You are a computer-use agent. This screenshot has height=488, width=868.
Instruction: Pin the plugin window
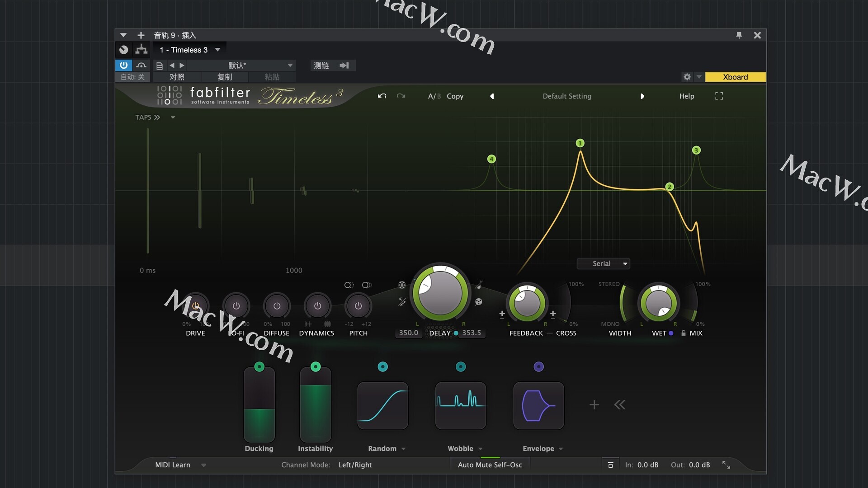click(739, 35)
